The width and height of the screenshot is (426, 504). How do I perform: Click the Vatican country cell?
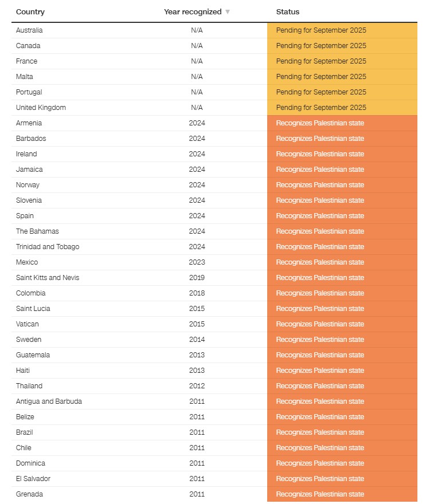(x=28, y=324)
